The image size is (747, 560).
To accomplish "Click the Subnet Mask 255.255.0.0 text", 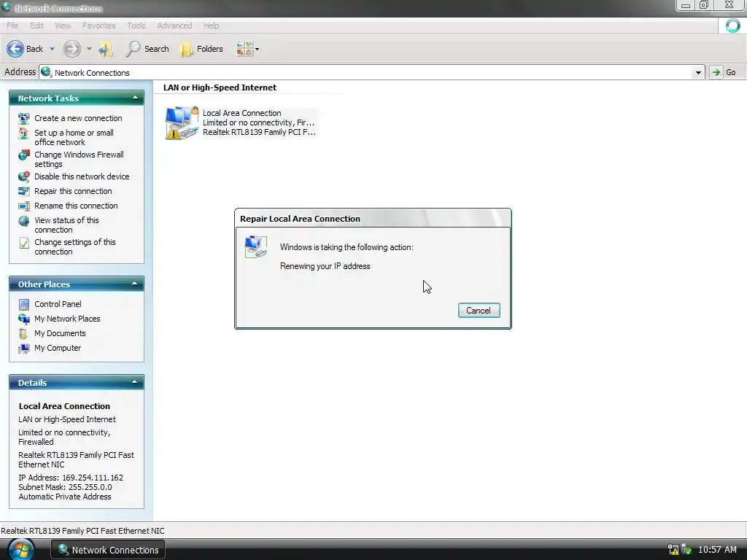I will pos(65,487).
